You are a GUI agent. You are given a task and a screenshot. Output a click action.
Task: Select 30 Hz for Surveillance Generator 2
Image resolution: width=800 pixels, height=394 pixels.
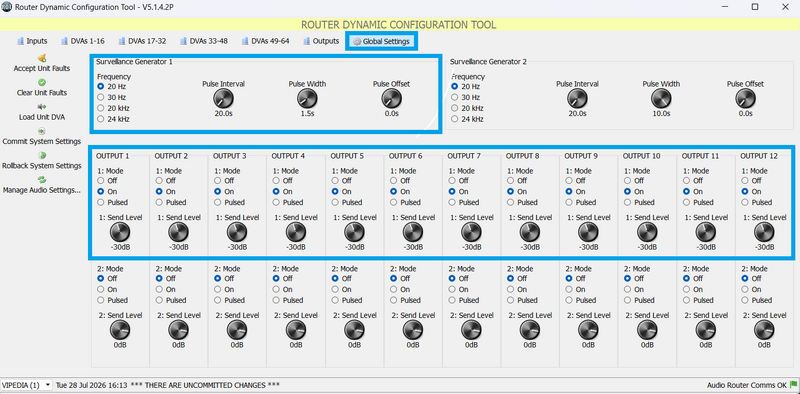click(x=455, y=97)
